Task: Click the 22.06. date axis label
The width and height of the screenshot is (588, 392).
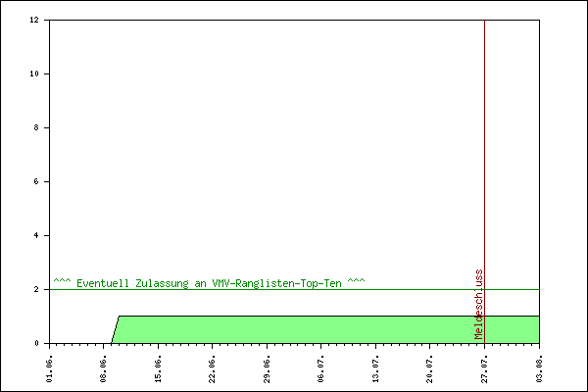Action: [213, 369]
